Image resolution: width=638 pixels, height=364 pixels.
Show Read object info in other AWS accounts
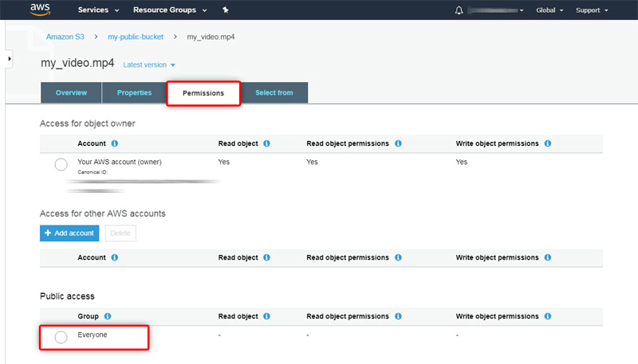pos(266,257)
